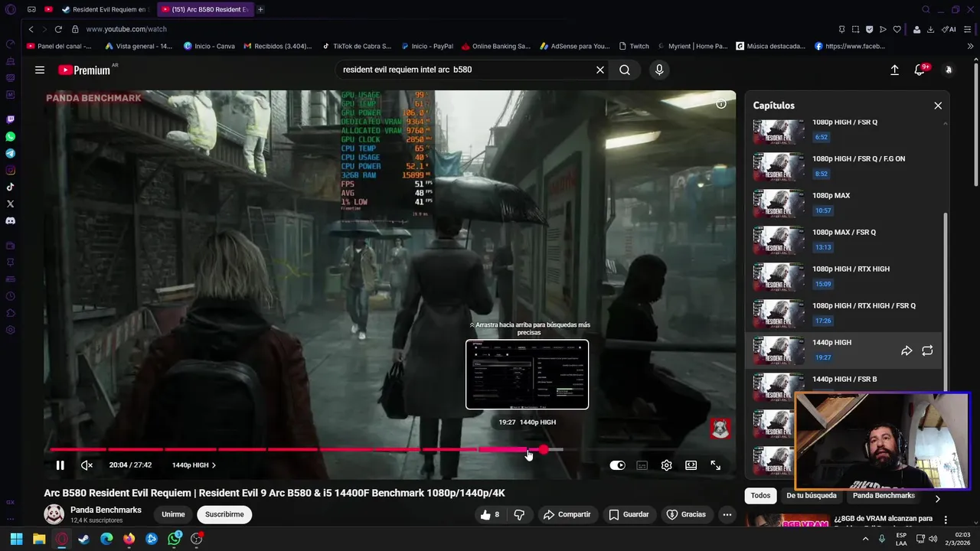Open the Inicio - Canva bookmark
Viewport: 980px width, 551px height.
point(209,46)
